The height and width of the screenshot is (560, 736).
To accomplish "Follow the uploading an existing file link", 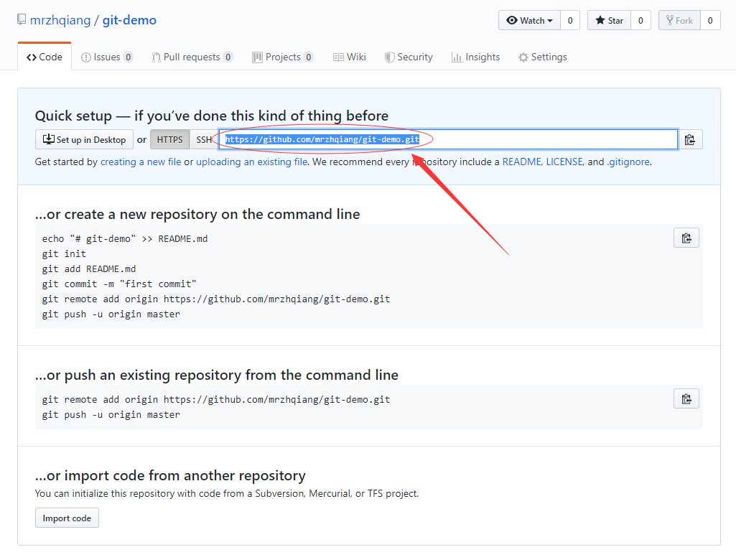I will [x=251, y=162].
